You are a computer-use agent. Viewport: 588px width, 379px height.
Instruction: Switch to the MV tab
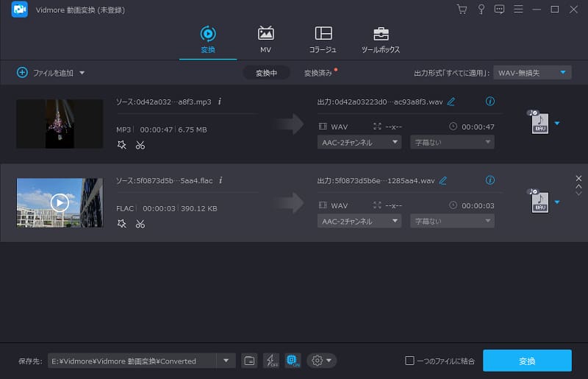point(265,40)
